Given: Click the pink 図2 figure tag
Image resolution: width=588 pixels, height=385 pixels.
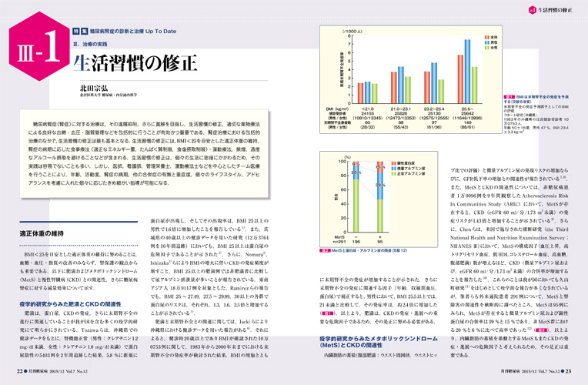Looking at the screenshot, I should coord(325,250).
